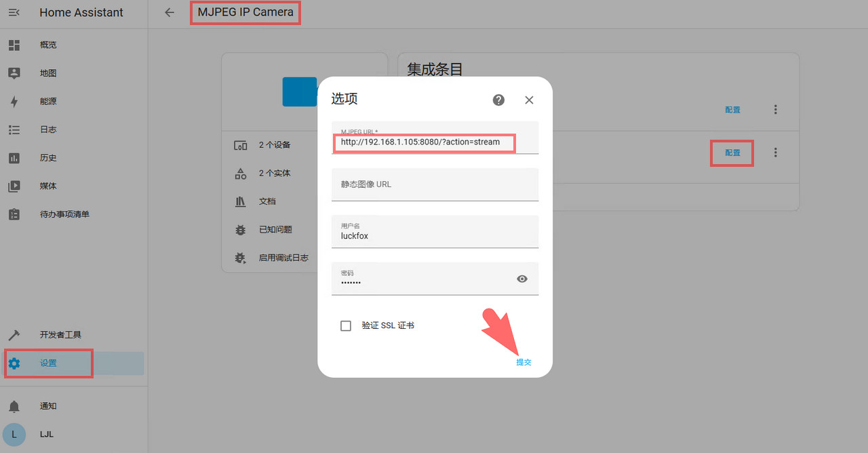Open 通知 bell notifications icon
The width and height of the screenshot is (868, 453).
14,406
